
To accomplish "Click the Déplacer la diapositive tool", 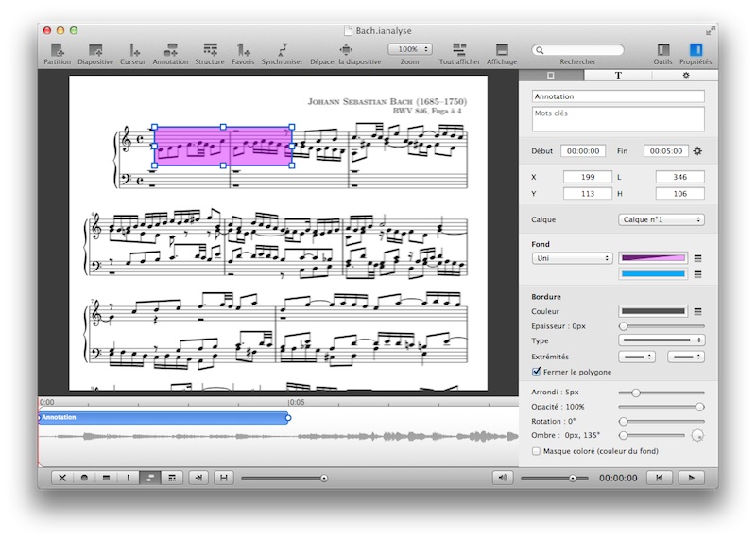I will click(346, 50).
